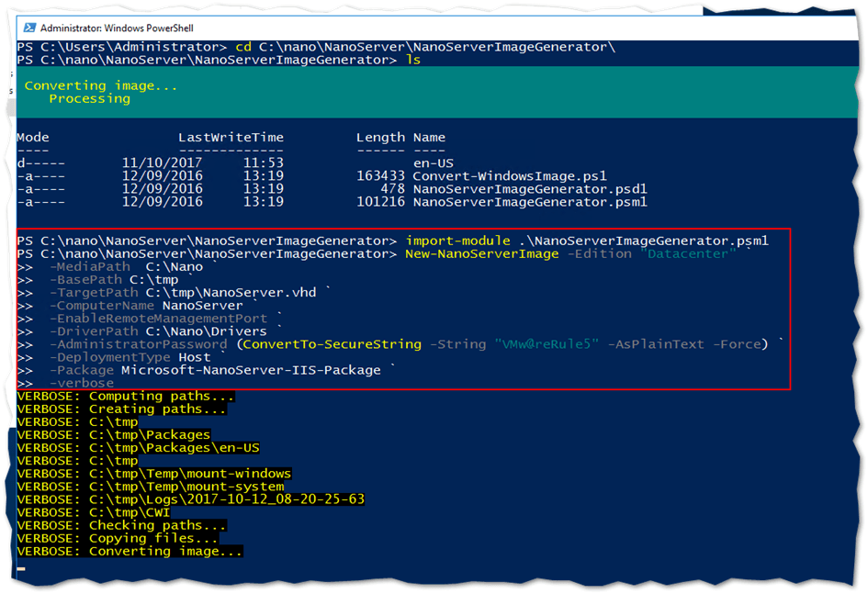The width and height of the screenshot is (868, 594).
Task: Click the 'C:\tmp\NanoServer.vhd' path value
Action: [231, 293]
